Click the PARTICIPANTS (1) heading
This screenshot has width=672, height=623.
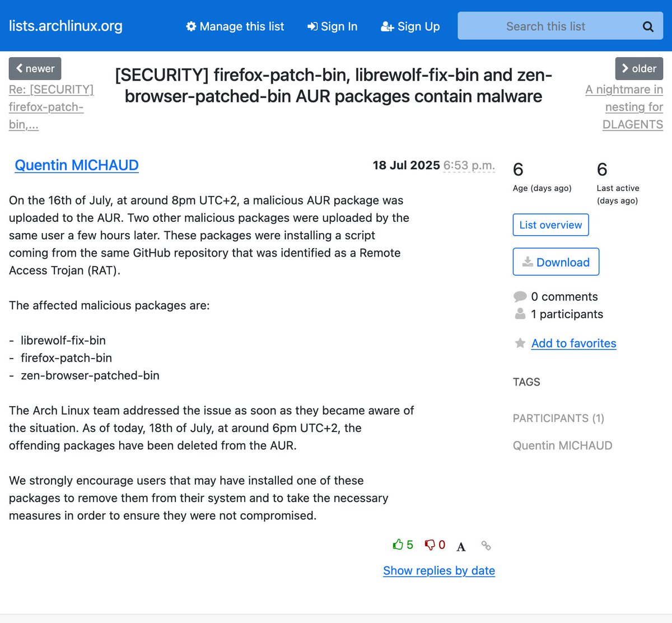click(558, 419)
